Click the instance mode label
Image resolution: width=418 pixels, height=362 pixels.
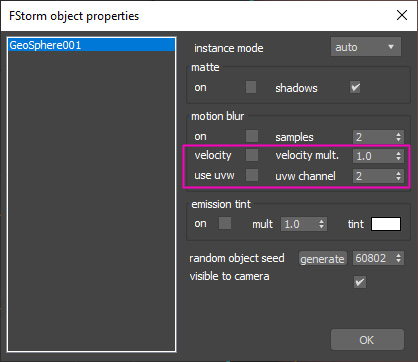[229, 48]
